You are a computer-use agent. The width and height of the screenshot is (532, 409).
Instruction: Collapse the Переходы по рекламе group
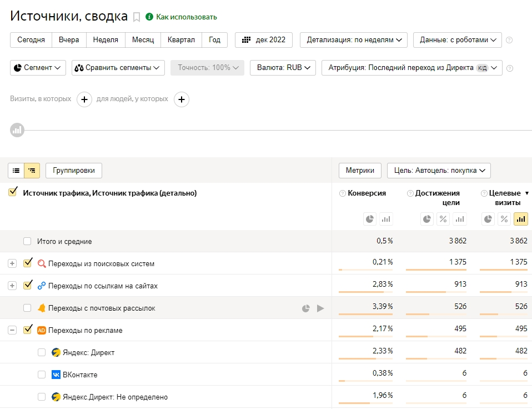point(12,330)
